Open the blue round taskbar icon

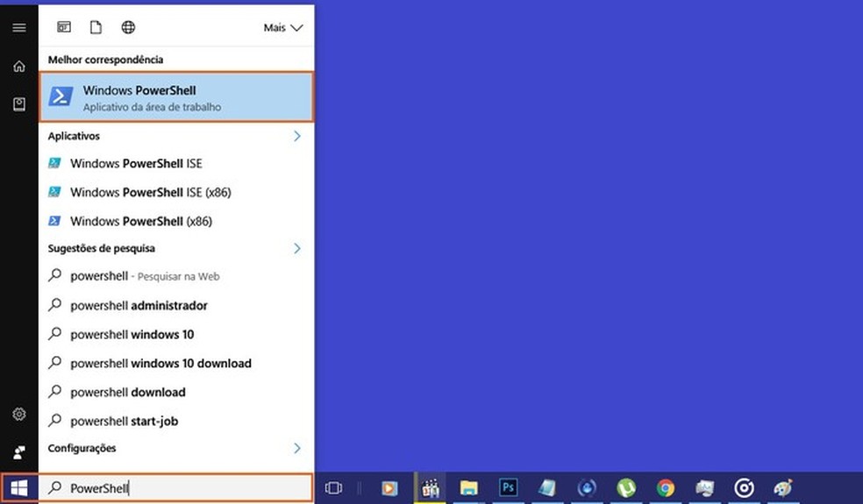click(x=587, y=488)
